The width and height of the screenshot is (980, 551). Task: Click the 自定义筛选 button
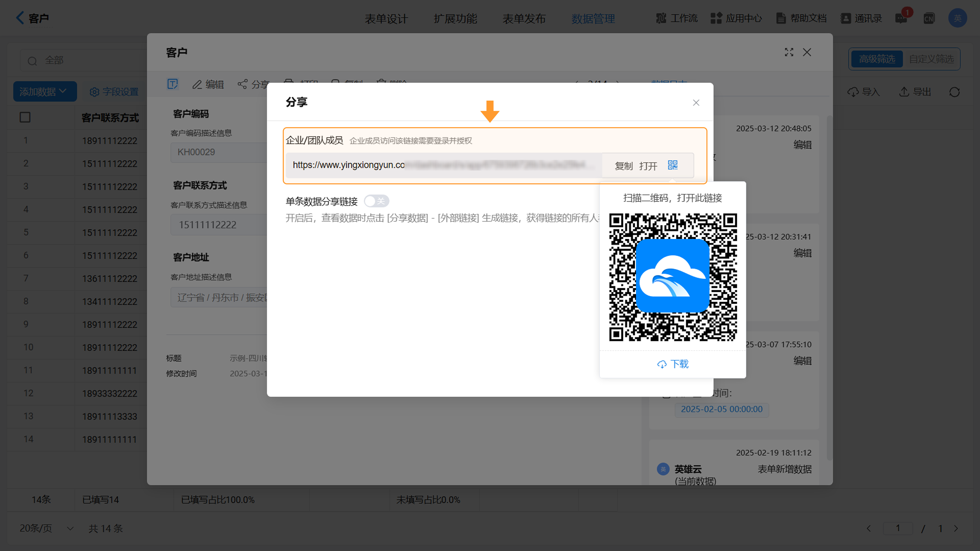coord(931,59)
